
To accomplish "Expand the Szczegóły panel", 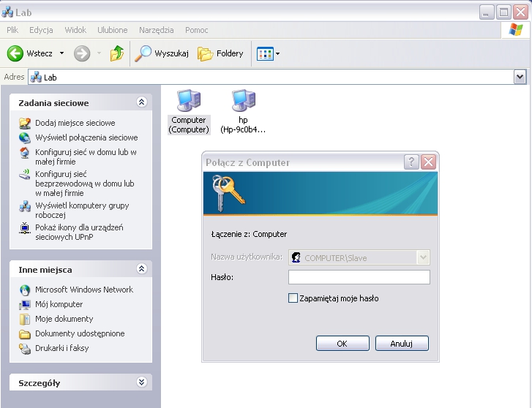I will point(142,382).
